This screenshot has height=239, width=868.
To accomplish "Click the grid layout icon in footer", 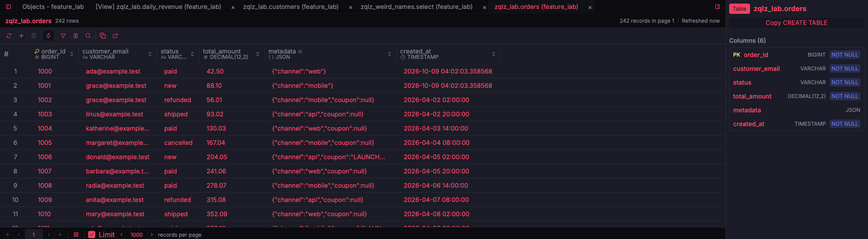I will (76, 235).
